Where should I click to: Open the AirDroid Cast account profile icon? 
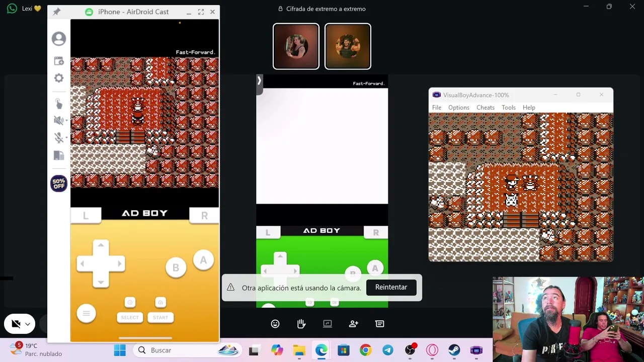click(x=59, y=39)
